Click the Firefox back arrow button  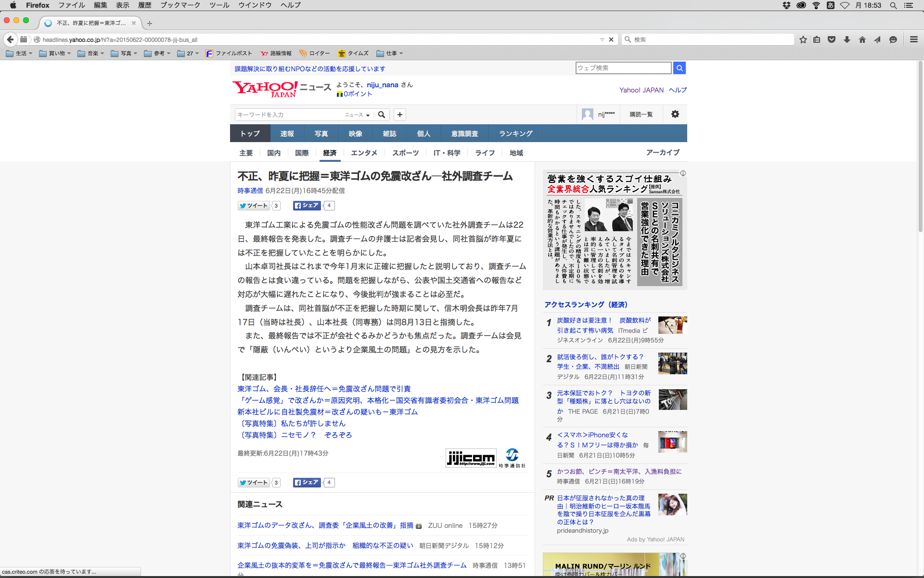[x=10, y=39]
